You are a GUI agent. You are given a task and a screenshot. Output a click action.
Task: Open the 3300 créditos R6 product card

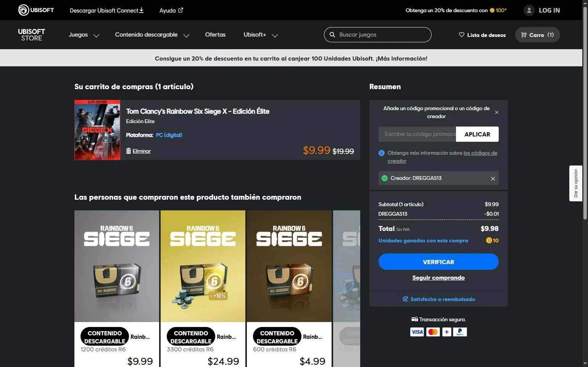(203, 288)
